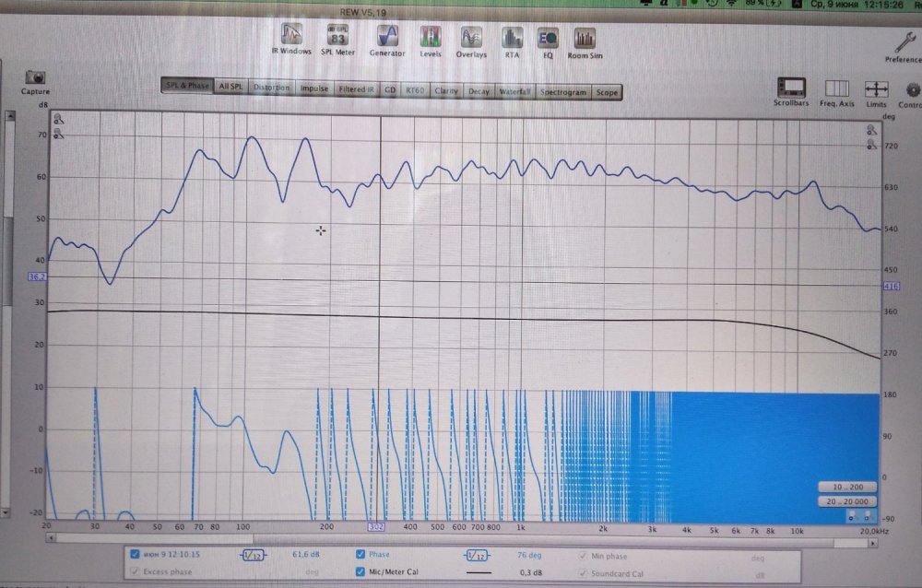Disable the Mic/Meter Cal trace
922x588 pixels.
click(361, 572)
